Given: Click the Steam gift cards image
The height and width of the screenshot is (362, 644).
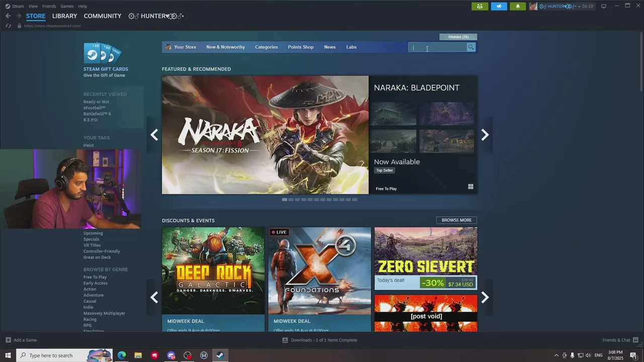Looking at the screenshot, I should click(103, 53).
